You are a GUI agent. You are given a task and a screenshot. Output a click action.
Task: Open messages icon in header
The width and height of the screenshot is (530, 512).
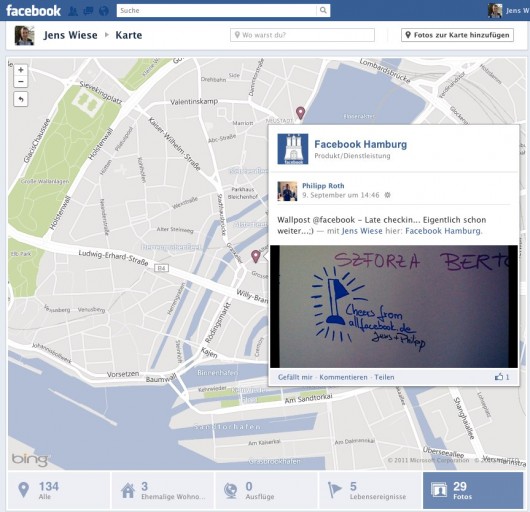pyautogui.click(x=88, y=11)
